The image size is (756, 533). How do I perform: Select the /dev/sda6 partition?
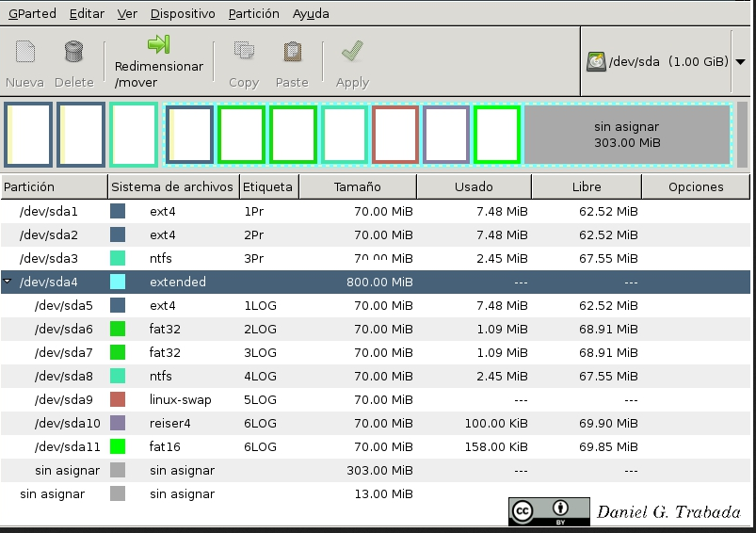click(x=375, y=329)
